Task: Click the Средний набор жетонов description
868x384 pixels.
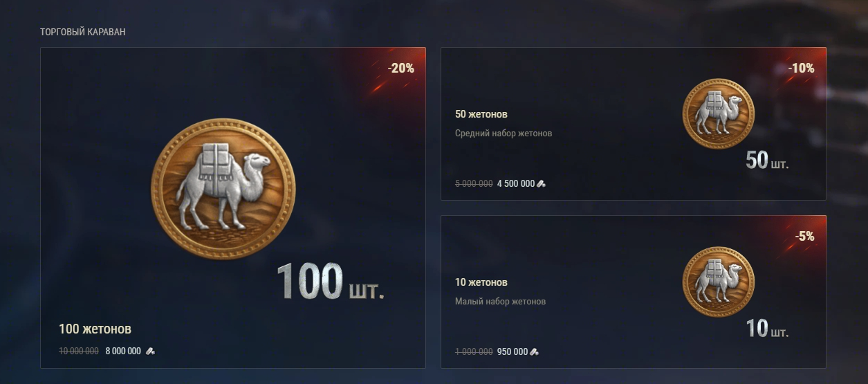Action: pos(504,133)
